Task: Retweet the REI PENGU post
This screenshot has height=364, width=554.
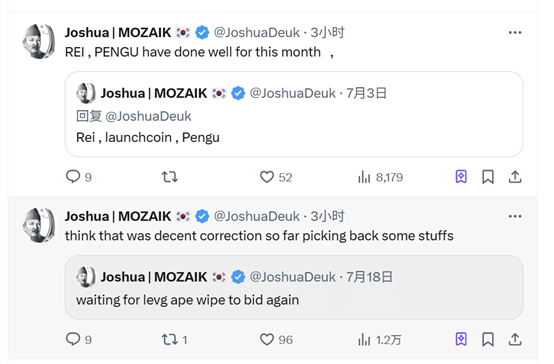Action: [x=170, y=177]
